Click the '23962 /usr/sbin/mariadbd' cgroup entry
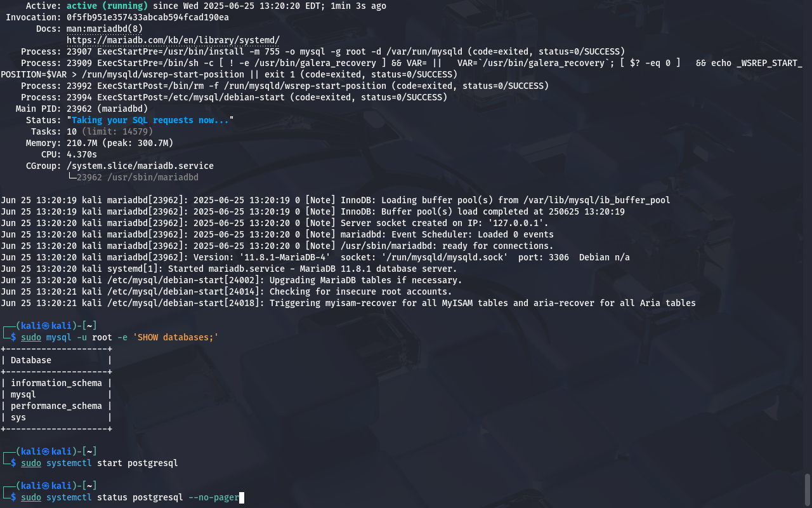812x508 pixels. tap(138, 177)
